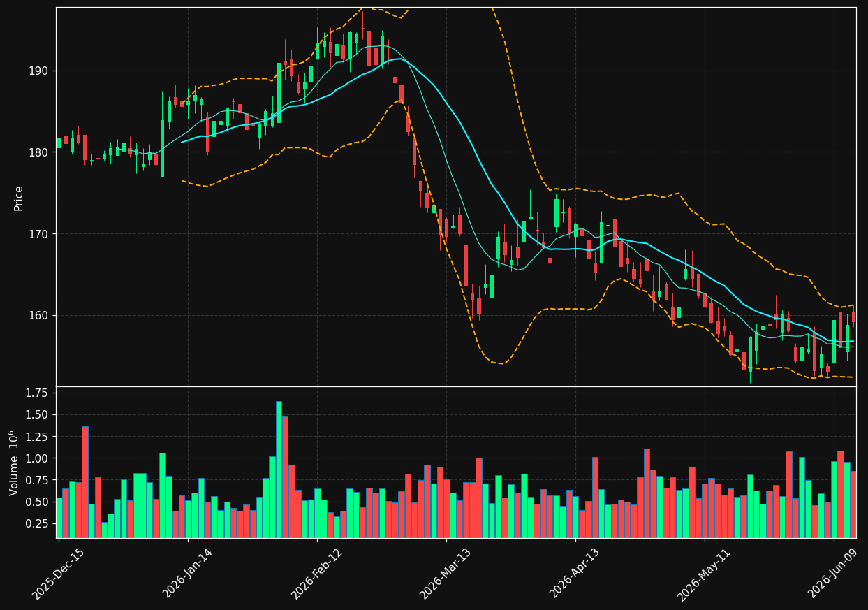Select the 2026-Mar-13 date label

[x=445, y=574]
